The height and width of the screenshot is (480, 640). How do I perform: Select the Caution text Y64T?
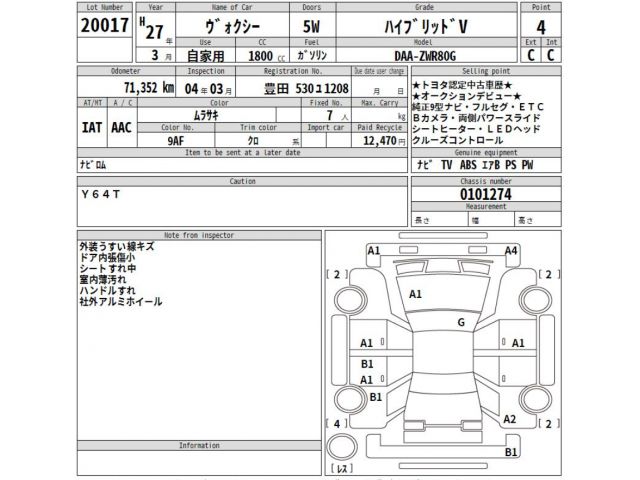100,195
